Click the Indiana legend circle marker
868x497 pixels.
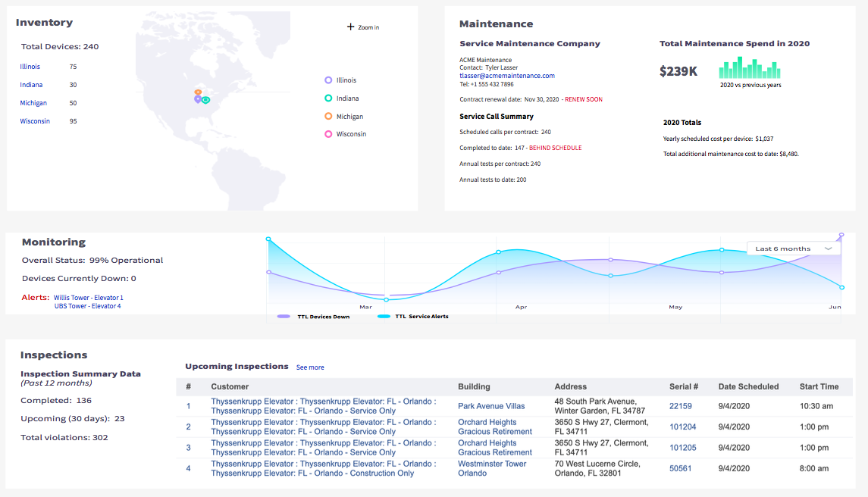click(x=328, y=98)
